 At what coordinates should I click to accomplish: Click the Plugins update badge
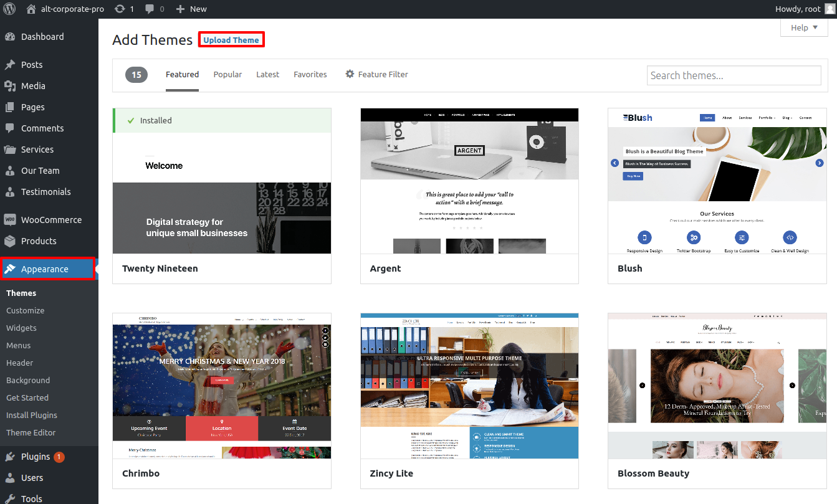point(59,457)
